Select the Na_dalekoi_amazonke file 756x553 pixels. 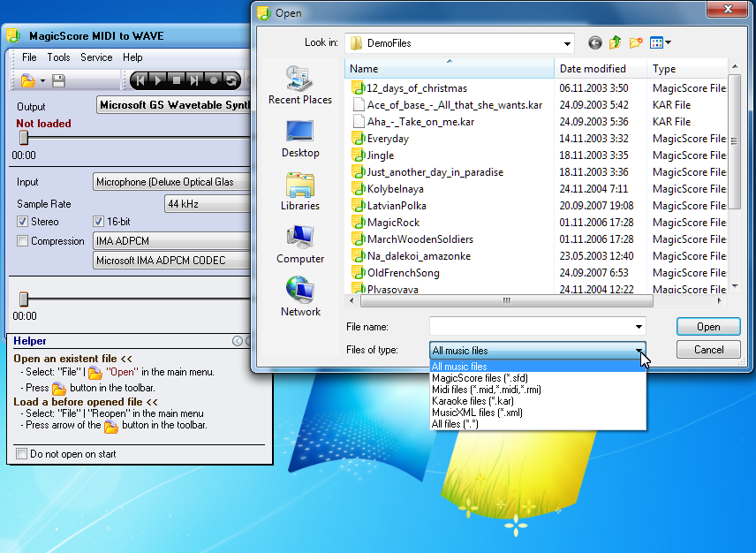pyautogui.click(x=412, y=256)
